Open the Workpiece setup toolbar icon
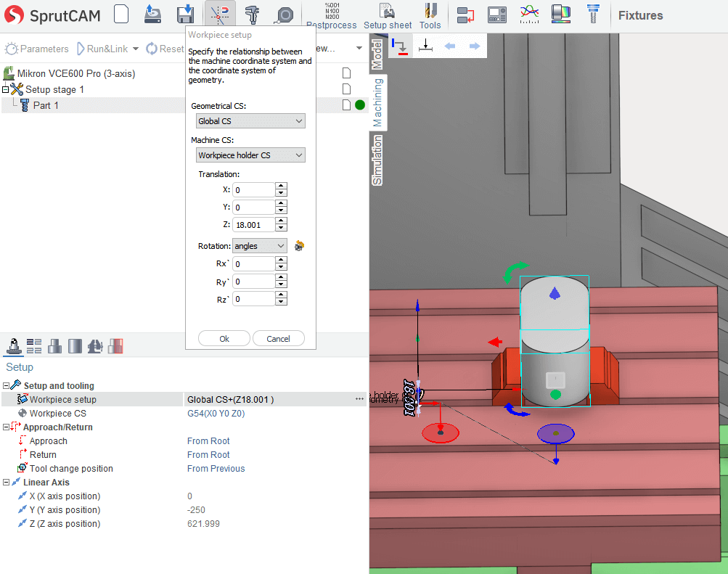This screenshot has height=574, width=728. 220,15
